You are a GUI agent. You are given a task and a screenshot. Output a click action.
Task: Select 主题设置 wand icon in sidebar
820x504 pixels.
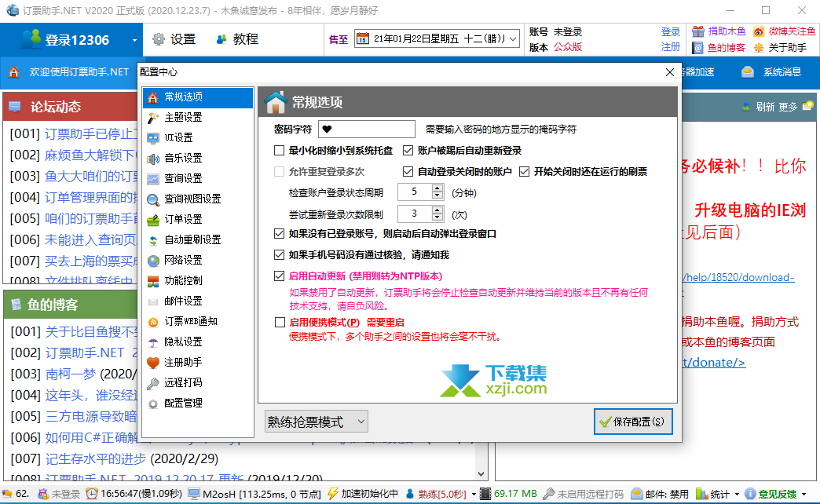152,118
